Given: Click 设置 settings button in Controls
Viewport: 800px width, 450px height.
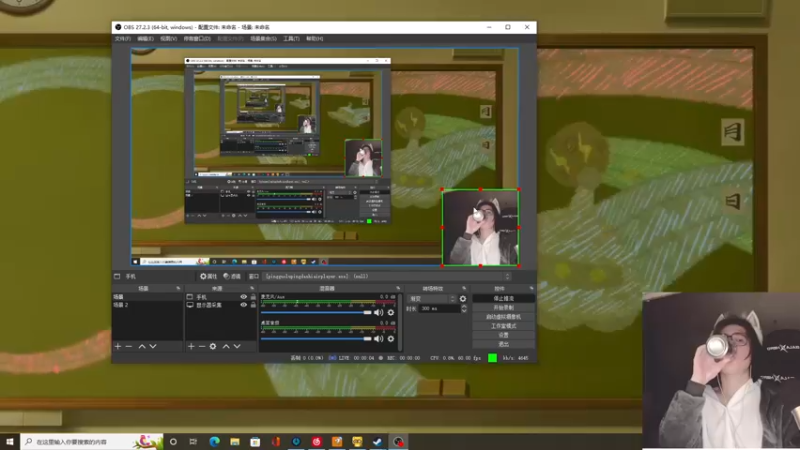Looking at the screenshot, I should (x=504, y=335).
